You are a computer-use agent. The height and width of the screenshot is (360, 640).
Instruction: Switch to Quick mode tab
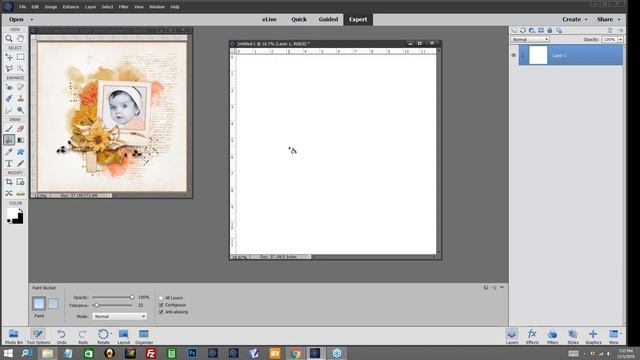[x=299, y=19]
